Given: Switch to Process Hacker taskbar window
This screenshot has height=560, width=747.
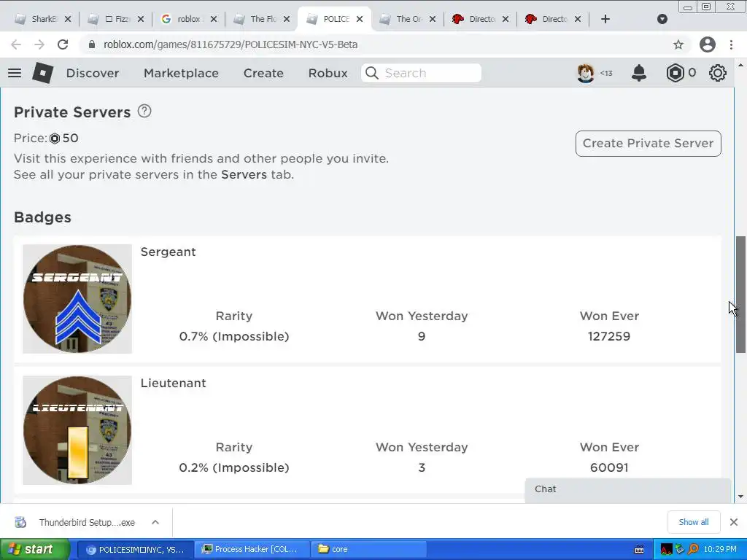Looking at the screenshot, I should click(x=252, y=549).
